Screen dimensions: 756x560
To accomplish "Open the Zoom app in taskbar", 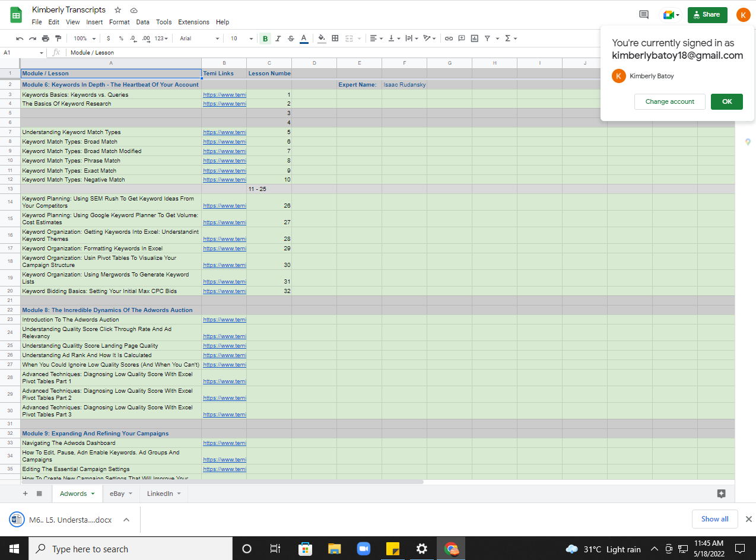I will tap(363, 549).
